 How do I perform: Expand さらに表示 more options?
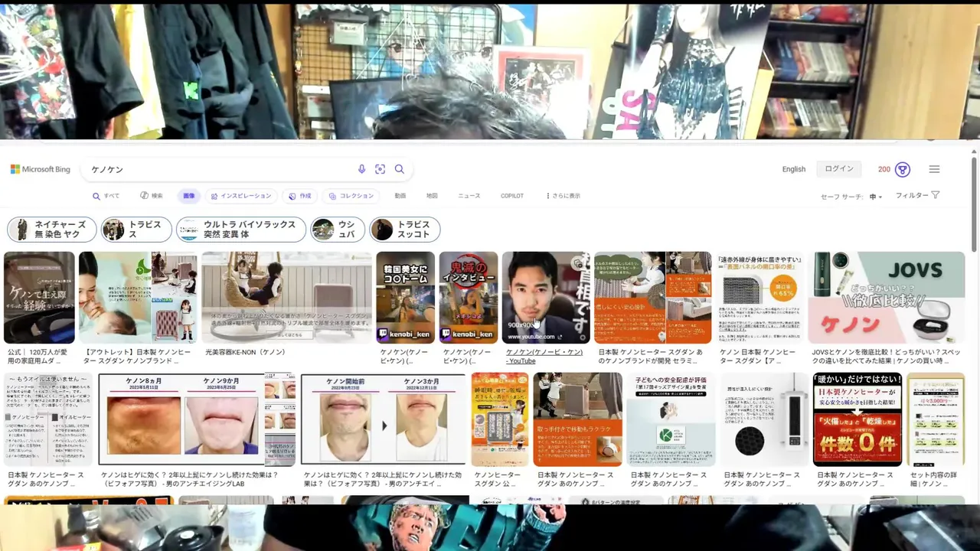pyautogui.click(x=563, y=196)
